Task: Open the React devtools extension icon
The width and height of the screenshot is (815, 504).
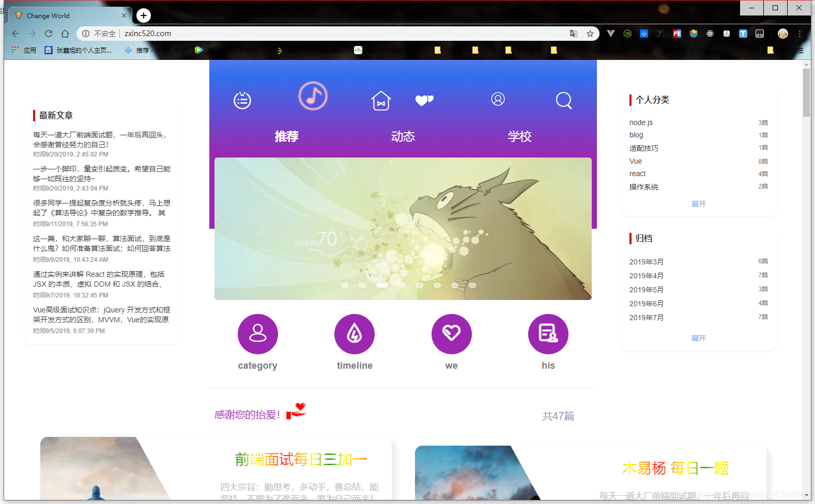Action: 710,34
